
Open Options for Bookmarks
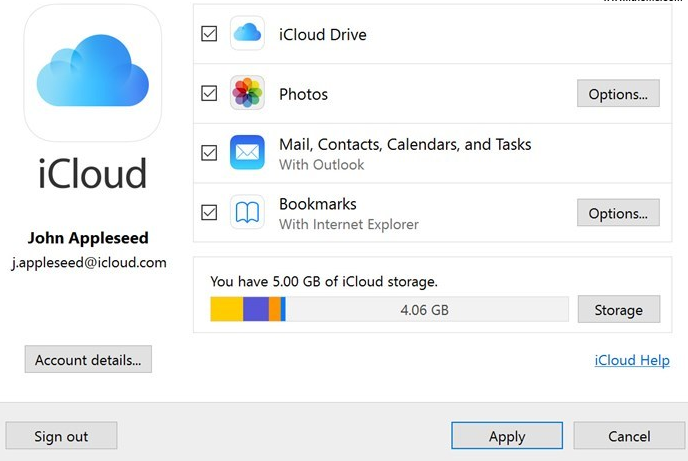click(x=618, y=213)
